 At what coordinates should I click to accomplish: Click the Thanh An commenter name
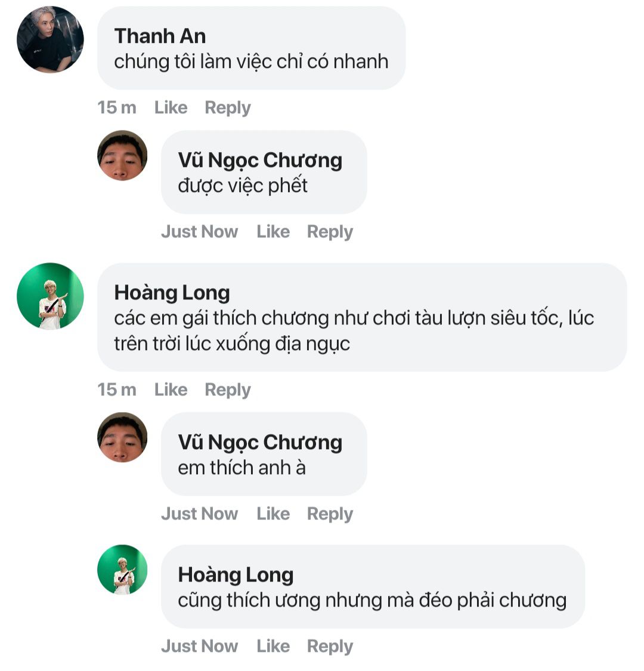click(x=160, y=36)
